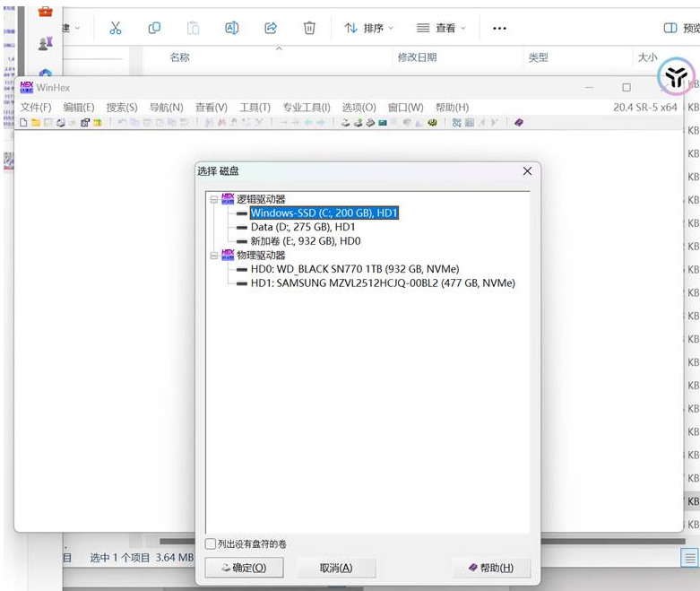700x591 pixels.
Task: Select 新加卷 (E:, 932 GB), HD0
Action: click(306, 241)
